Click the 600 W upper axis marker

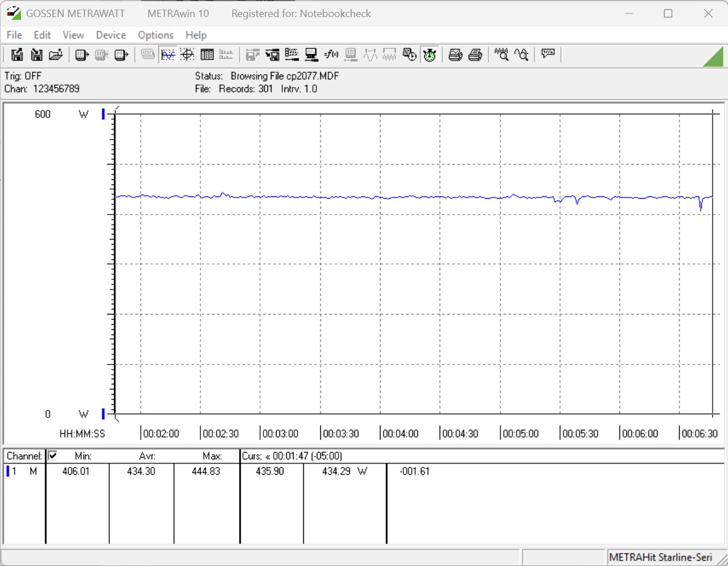(103, 114)
